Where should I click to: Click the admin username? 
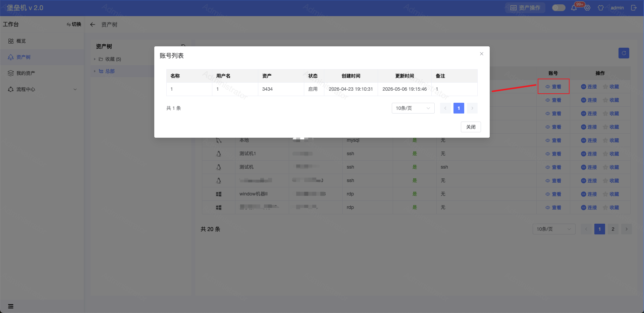[617, 8]
